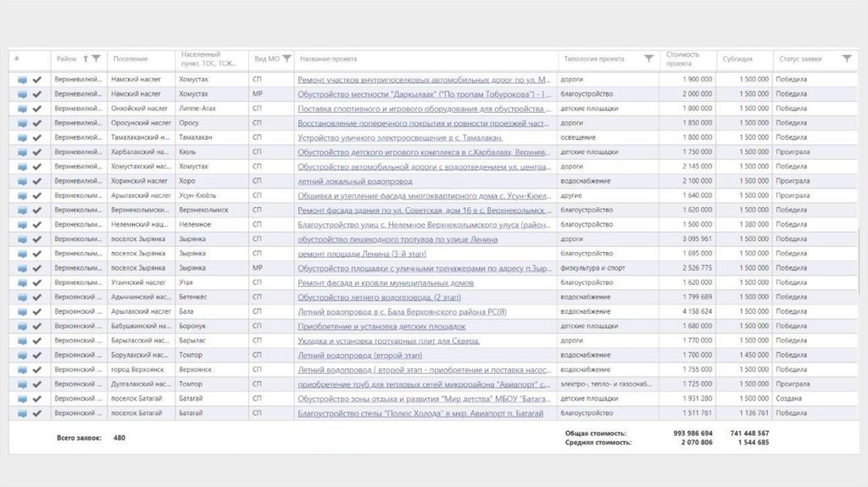This screenshot has height=487, width=868.
Task: Click the comment icon in the Липпе-Атах row
Action: tap(22, 109)
